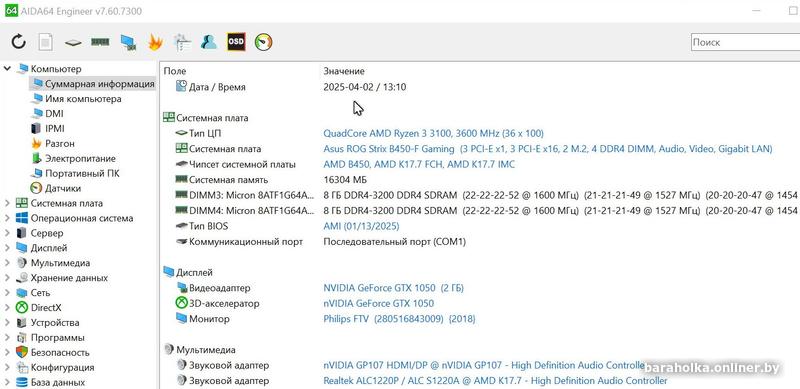Viewport: 800px width, 389px height.
Task: Click the Тип ЦП field label
Action: 205,133
